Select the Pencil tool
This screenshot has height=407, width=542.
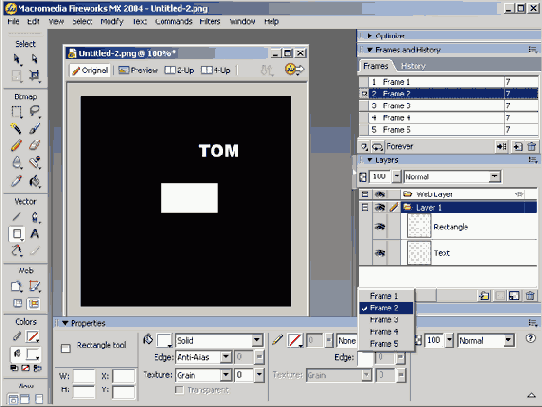(16, 145)
